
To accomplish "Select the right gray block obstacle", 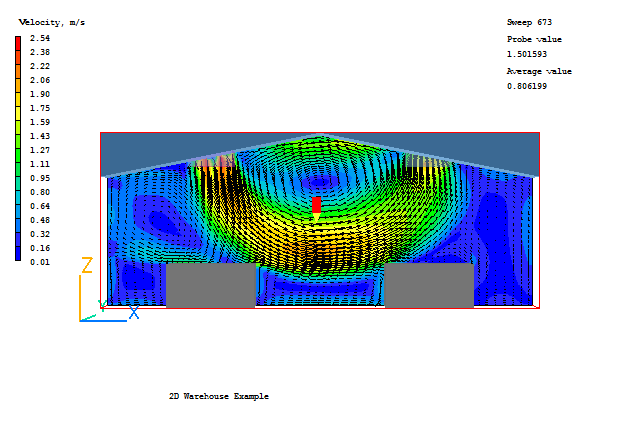I will 429,286.
